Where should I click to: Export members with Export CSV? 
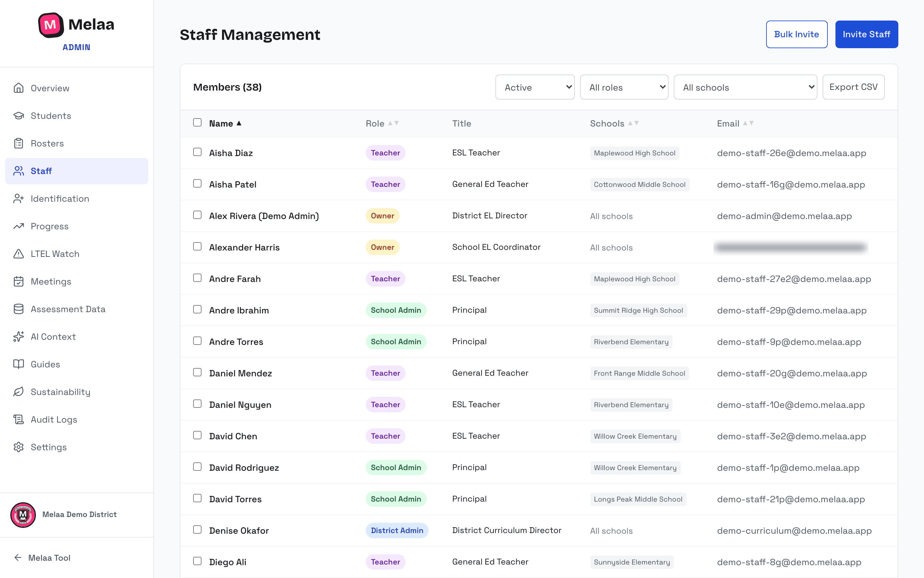tap(853, 87)
